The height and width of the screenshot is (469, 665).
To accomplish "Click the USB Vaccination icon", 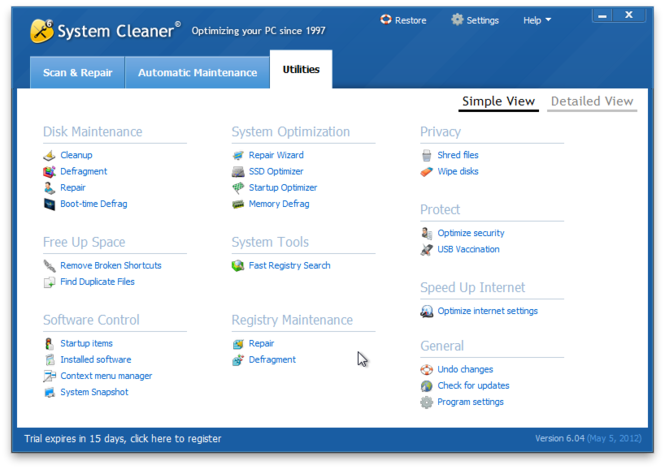I will [427, 249].
